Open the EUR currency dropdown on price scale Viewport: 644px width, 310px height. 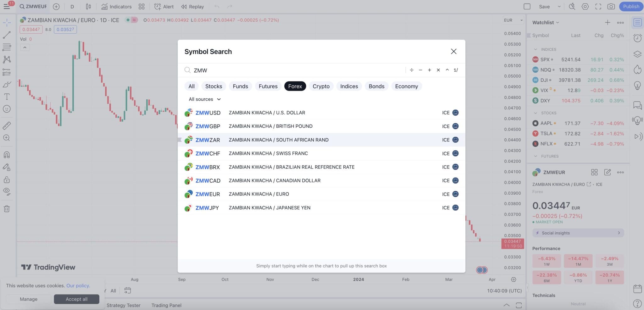pyautogui.click(x=513, y=20)
